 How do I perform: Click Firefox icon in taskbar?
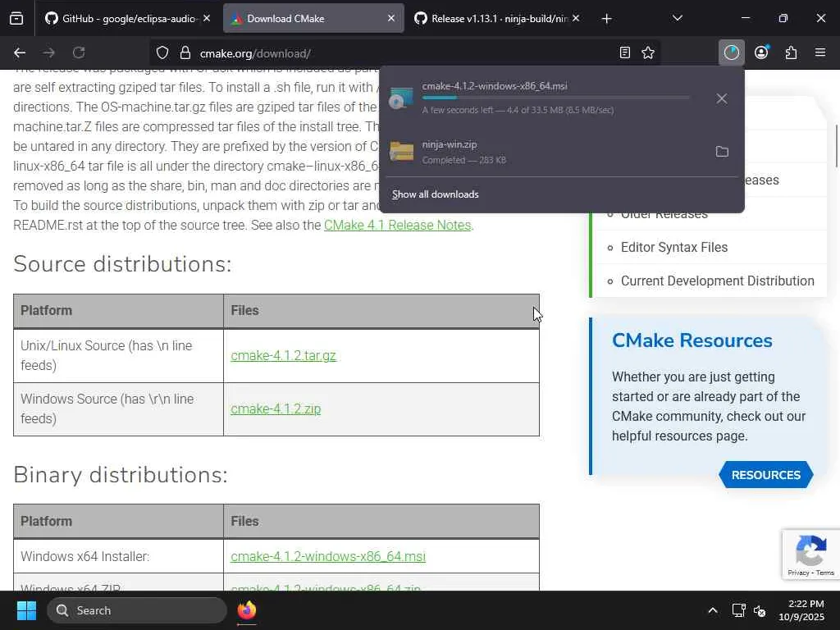[x=246, y=610]
